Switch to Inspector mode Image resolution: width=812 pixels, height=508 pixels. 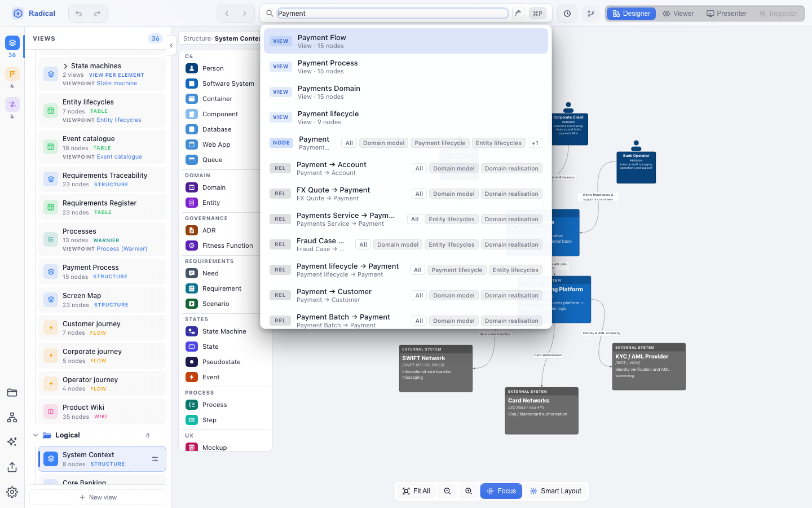coord(778,14)
